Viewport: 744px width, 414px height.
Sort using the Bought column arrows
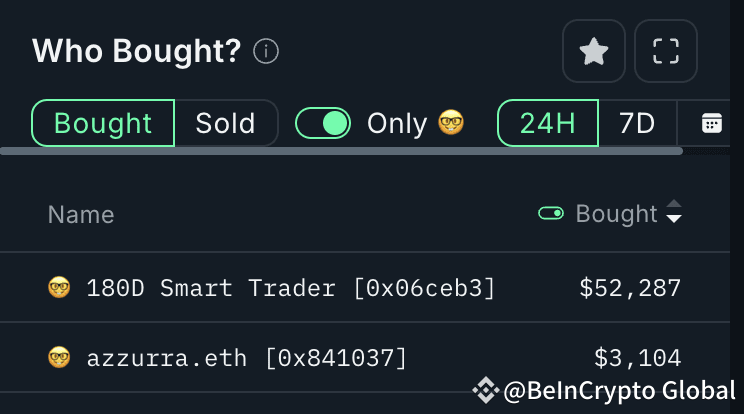coord(674,213)
